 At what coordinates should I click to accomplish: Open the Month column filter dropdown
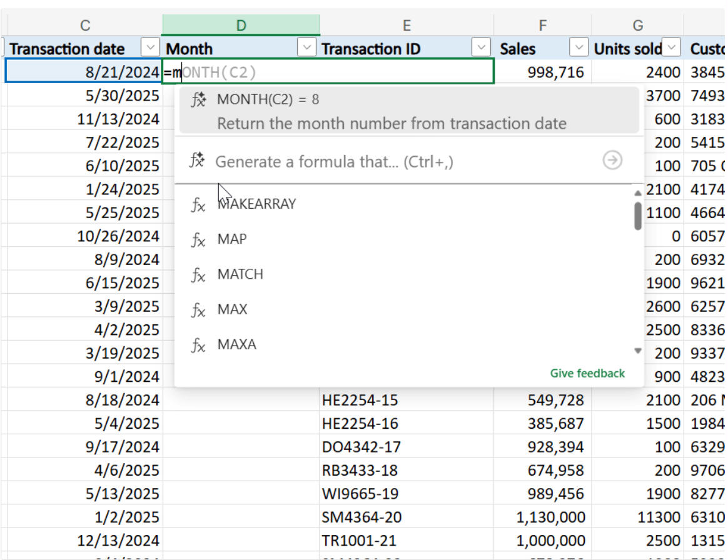[x=306, y=47]
